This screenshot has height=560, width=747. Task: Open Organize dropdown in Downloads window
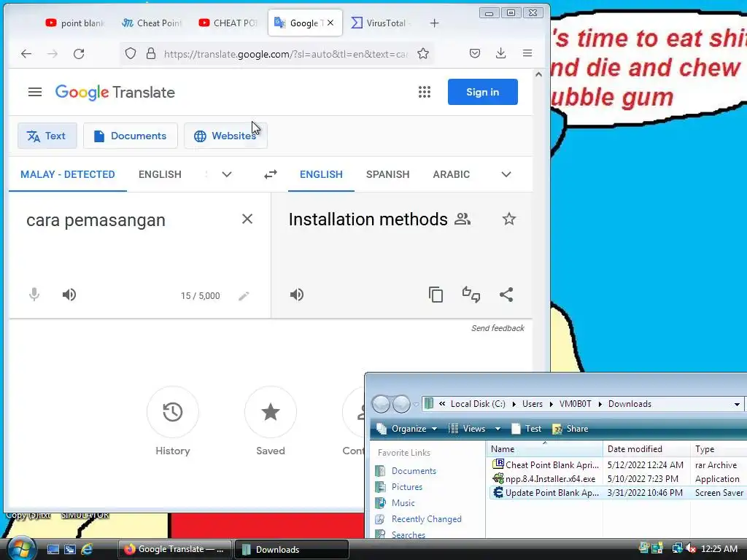coord(407,429)
